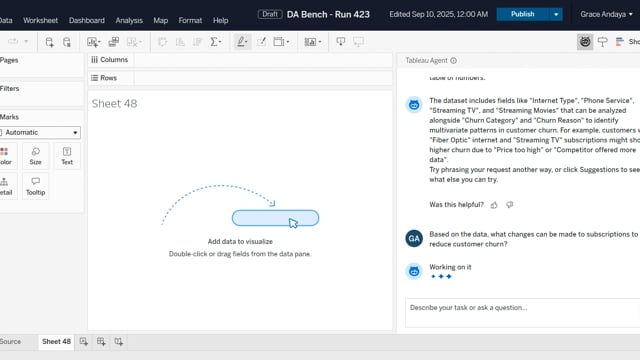Viewport: 640px width, 360px height.
Task: Click the Draft status badge
Action: coord(270,14)
